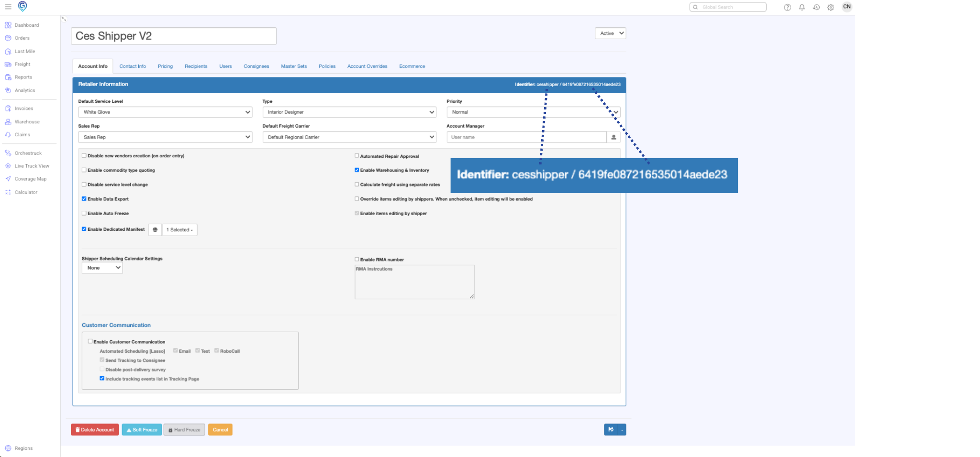Open the Account Overrides tab
This screenshot has height=457, width=980.
[x=367, y=66]
